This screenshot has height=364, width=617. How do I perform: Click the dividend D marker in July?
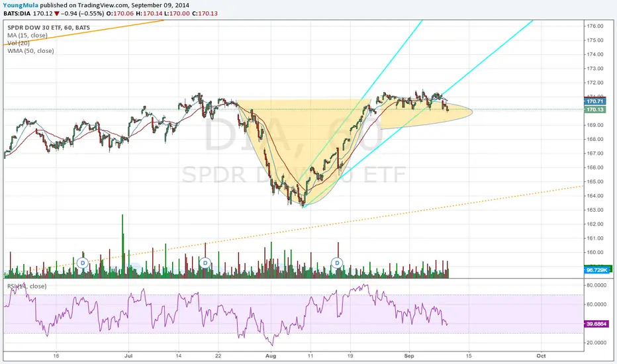tap(205, 263)
